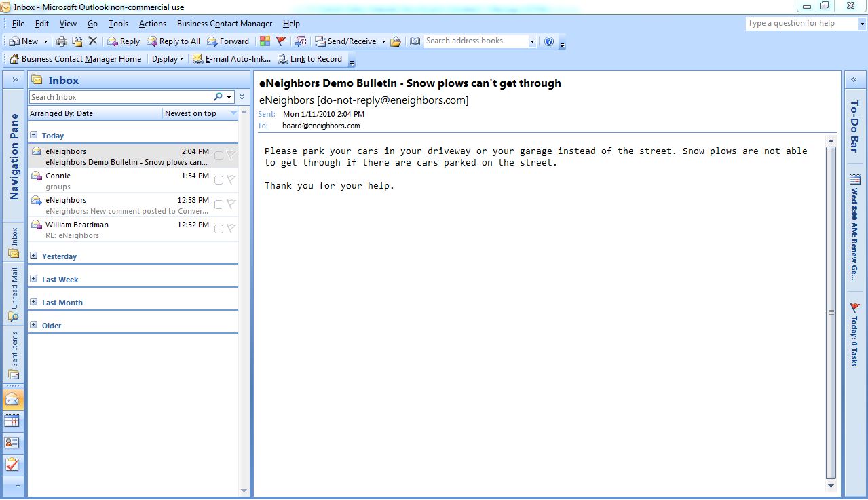The width and height of the screenshot is (868, 500).
Task: Expand the Yesterday message group
Action: pos(34,256)
